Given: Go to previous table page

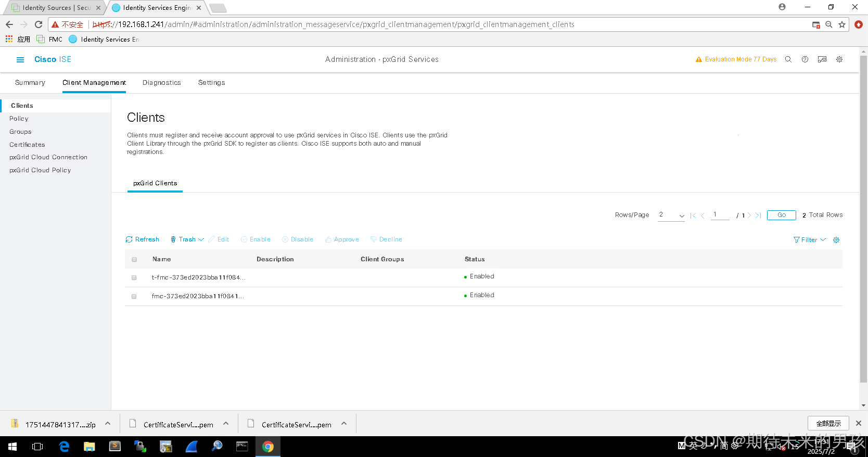Looking at the screenshot, I should point(703,215).
